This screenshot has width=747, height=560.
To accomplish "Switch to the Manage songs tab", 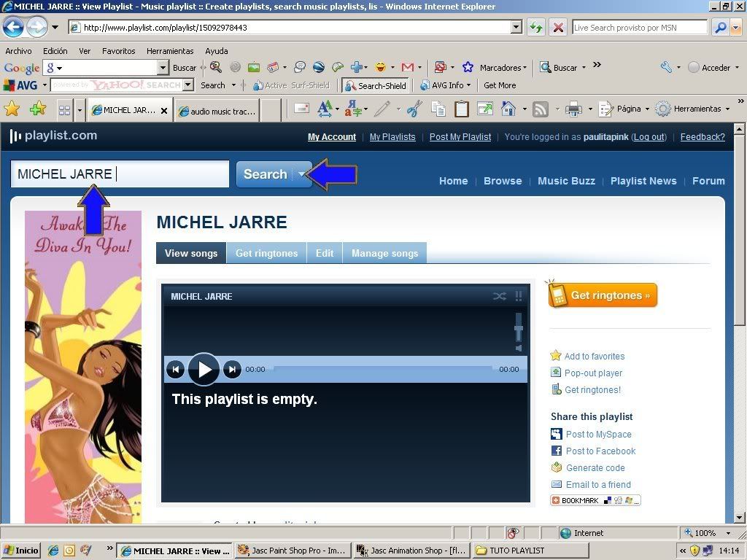I will pyautogui.click(x=384, y=253).
